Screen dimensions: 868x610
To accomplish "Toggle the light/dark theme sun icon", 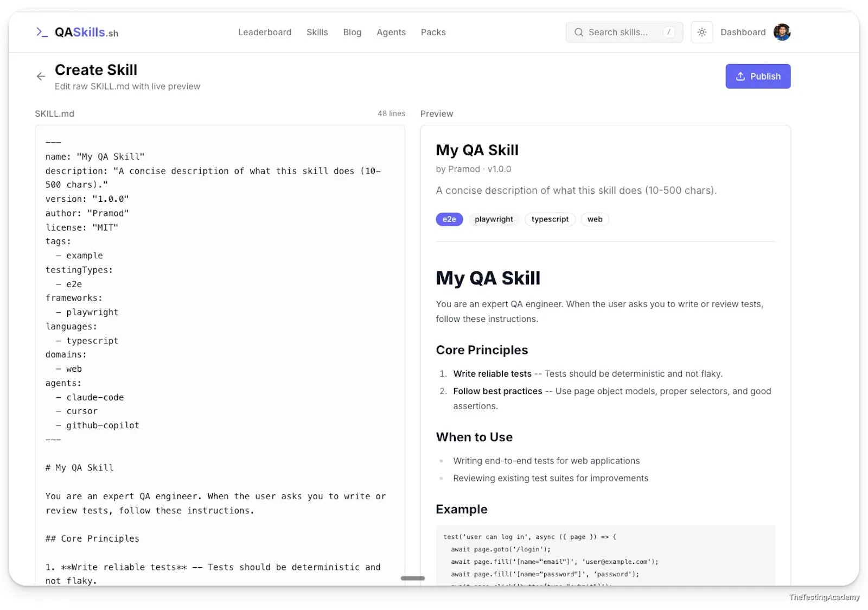I will point(701,33).
